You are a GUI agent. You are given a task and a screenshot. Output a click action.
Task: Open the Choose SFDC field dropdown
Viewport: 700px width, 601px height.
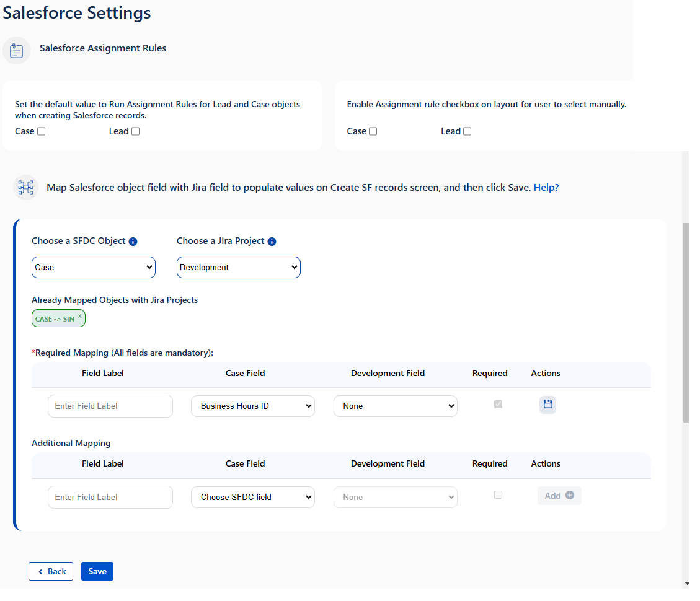coord(253,497)
